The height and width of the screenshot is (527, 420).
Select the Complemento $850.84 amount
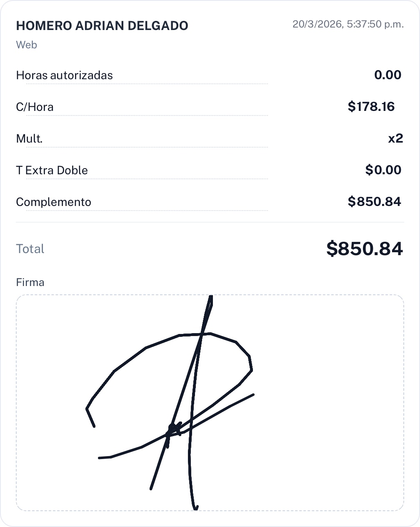[x=374, y=202]
